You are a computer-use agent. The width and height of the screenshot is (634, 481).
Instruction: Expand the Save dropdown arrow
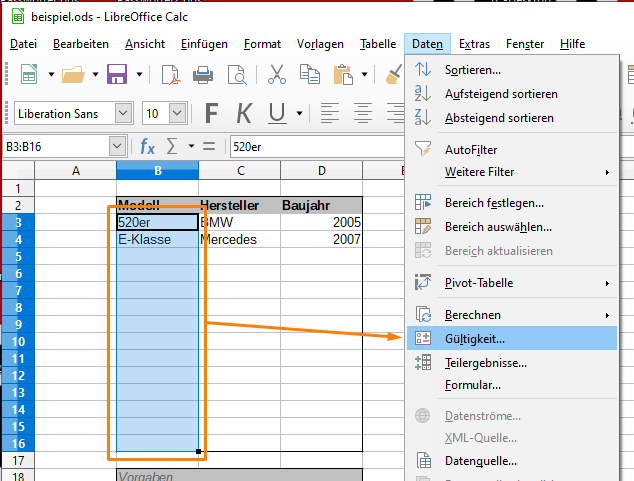(x=139, y=74)
